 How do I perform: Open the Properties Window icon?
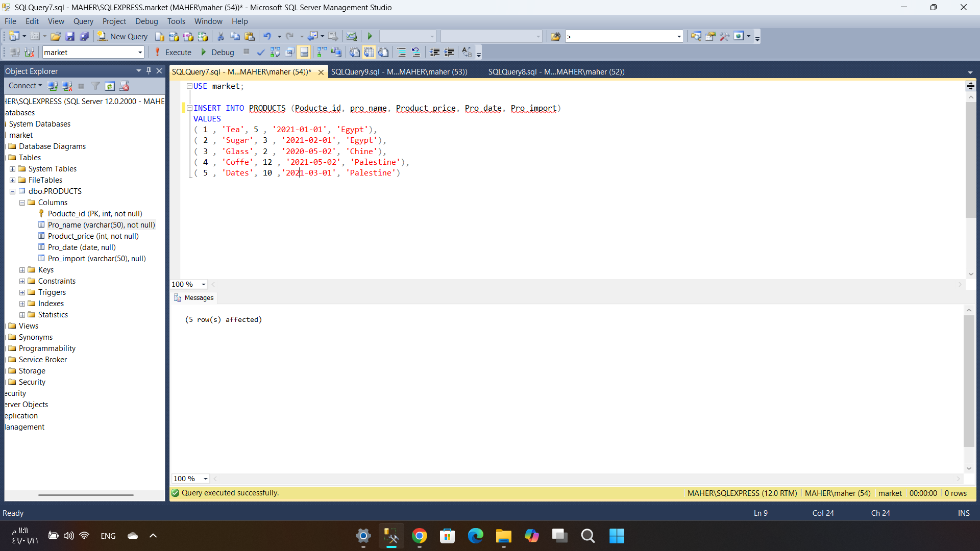click(x=710, y=36)
